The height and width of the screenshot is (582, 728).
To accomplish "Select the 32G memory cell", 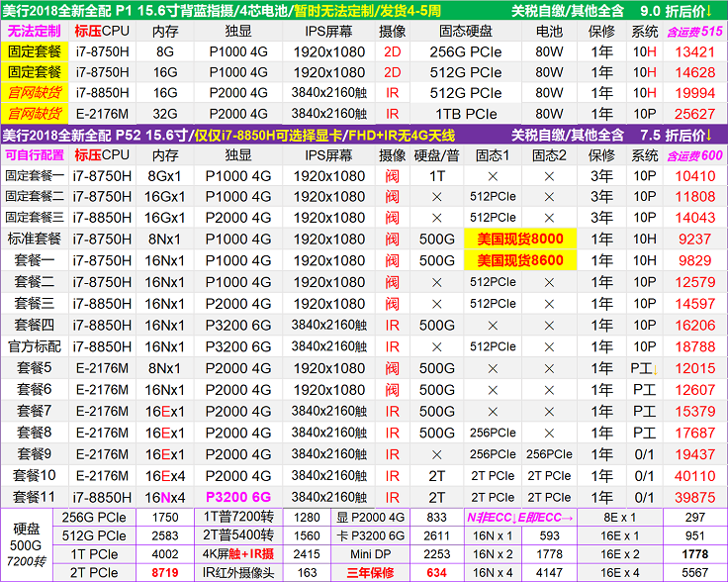I will 165,114.
